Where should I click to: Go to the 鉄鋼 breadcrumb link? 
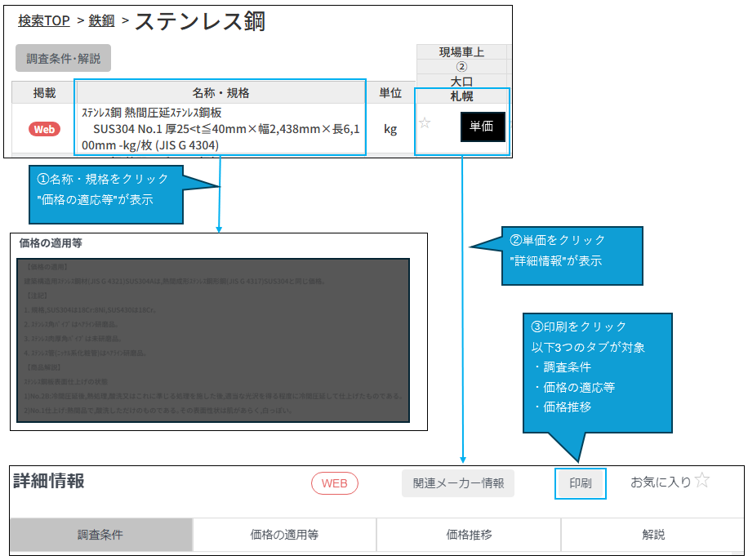click(x=101, y=21)
